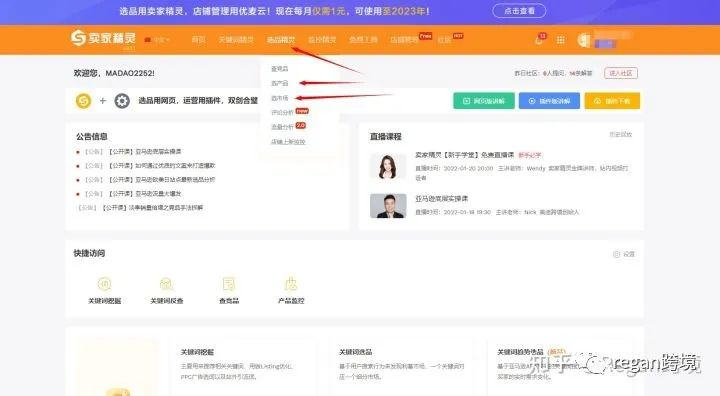720x396 pixels.
Task: Open 社区 with HOT badge in navigation
Action: coord(444,40)
